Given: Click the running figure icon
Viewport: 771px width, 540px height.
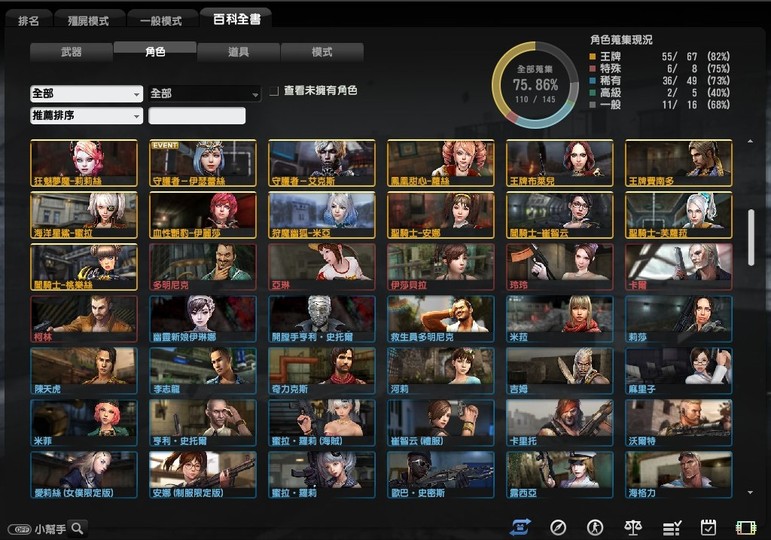Looking at the screenshot, I should [595, 527].
